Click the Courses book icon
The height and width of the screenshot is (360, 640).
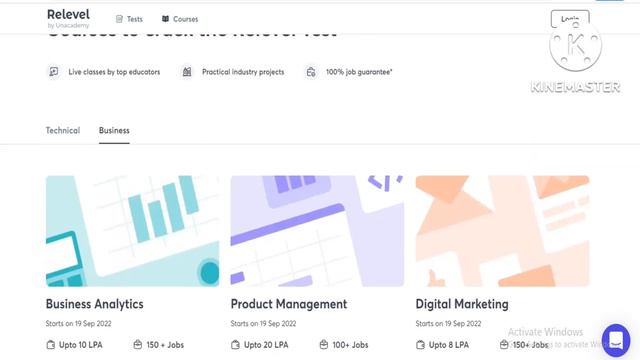[165, 19]
